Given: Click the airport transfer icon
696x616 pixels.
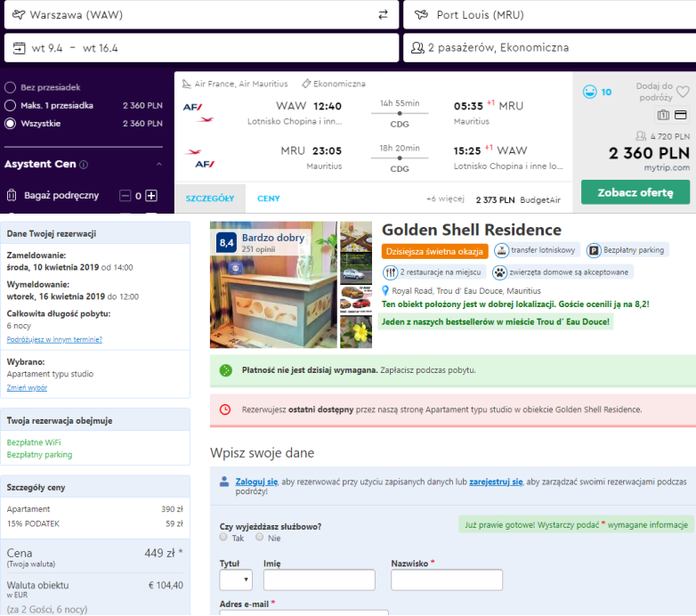Looking at the screenshot, I should (501, 251).
